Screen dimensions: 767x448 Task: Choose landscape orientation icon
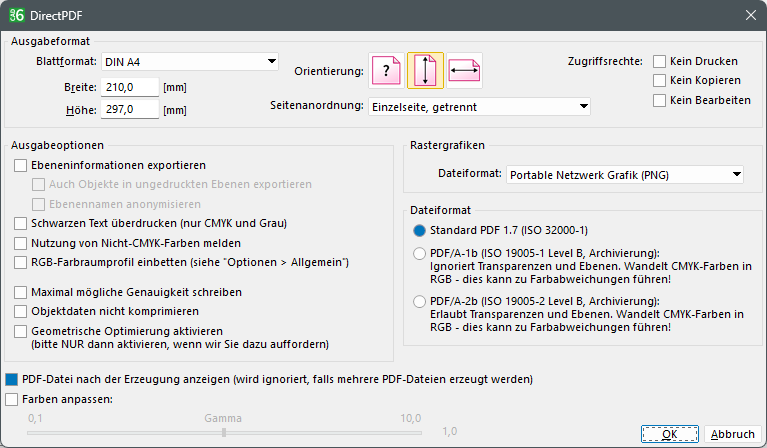pos(464,71)
